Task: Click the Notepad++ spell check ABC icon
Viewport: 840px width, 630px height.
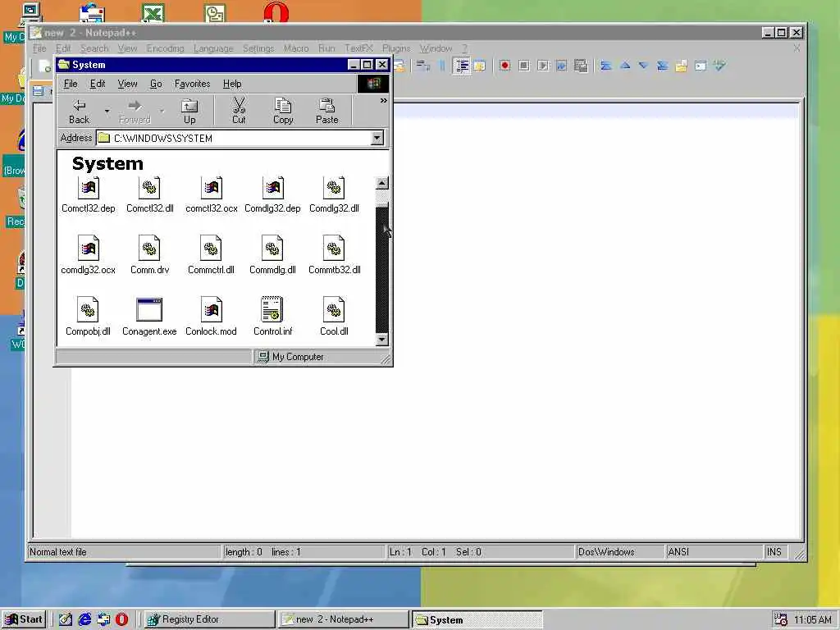Action: click(719, 66)
